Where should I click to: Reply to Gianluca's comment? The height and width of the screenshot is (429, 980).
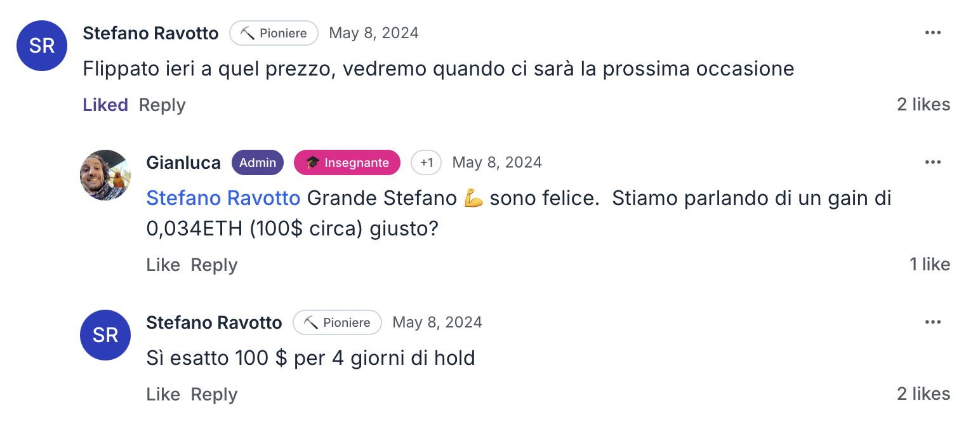(214, 265)
